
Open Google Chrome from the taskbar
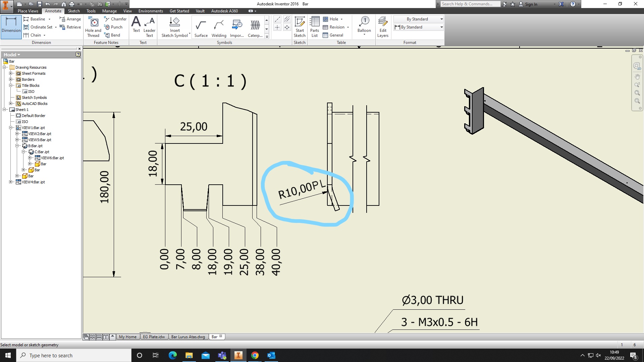(x=255, y=355)
